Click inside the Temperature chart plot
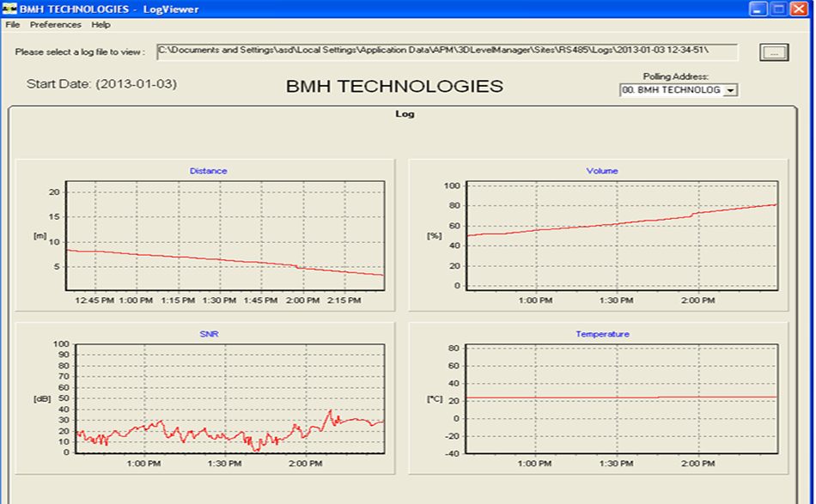Screen dimensions: 816x504 click(x=621, y=398)
